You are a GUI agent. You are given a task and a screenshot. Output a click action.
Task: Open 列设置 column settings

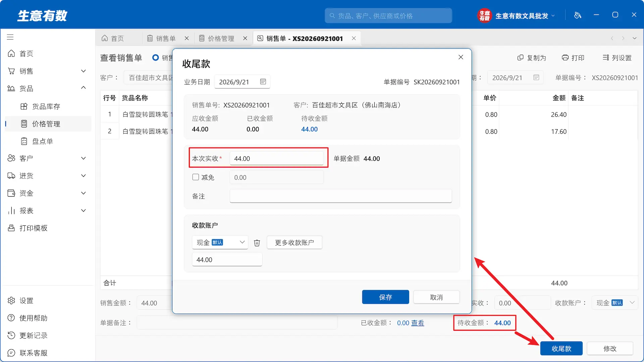click(617, 58)
